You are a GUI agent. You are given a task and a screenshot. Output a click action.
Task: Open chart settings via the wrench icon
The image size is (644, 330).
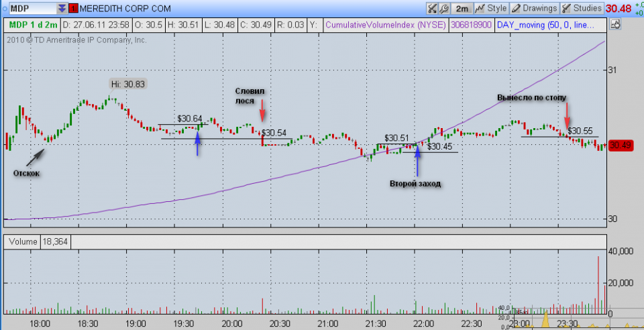coord(444,9)
